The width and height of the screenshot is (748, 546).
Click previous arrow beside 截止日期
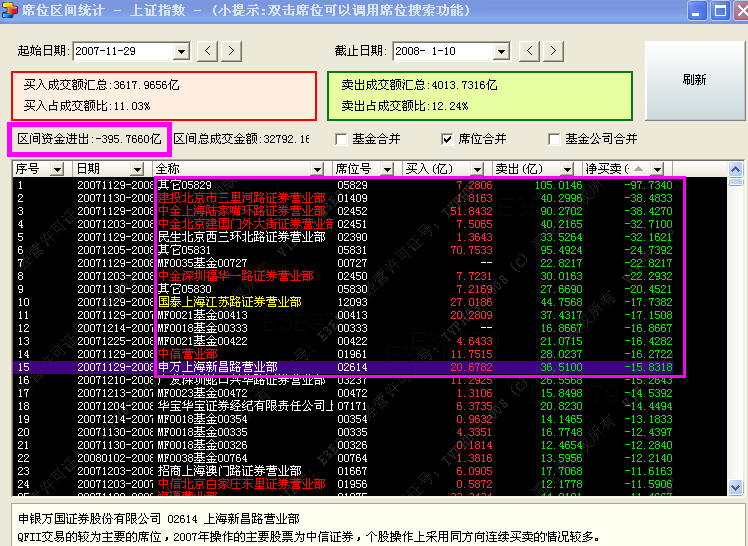(x=528, y=50)
